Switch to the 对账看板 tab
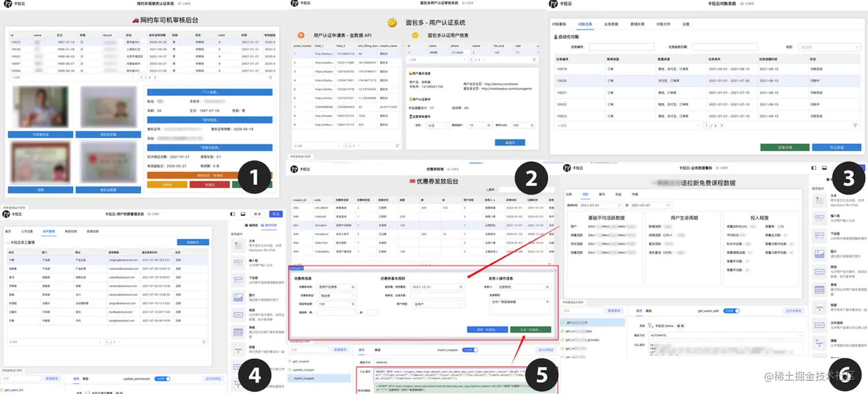 pyautogui.click(x=559, y=25)
